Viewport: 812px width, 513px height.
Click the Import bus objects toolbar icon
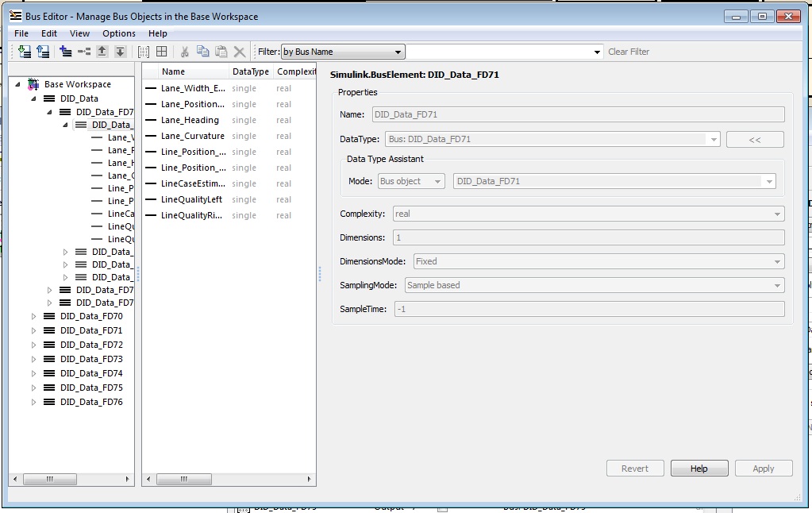pyautogui.click(x=24, y=52)
